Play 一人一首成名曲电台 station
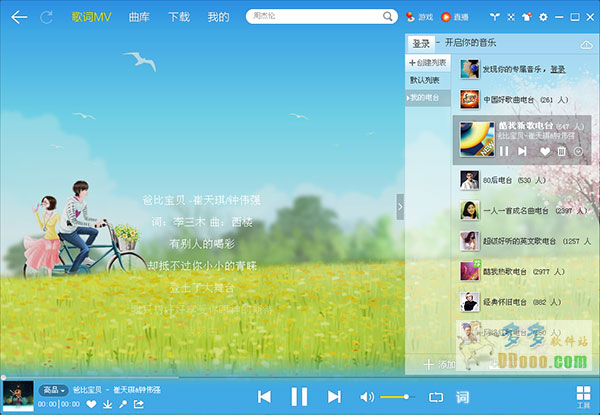Screen dimensions: 600x415 523,211
